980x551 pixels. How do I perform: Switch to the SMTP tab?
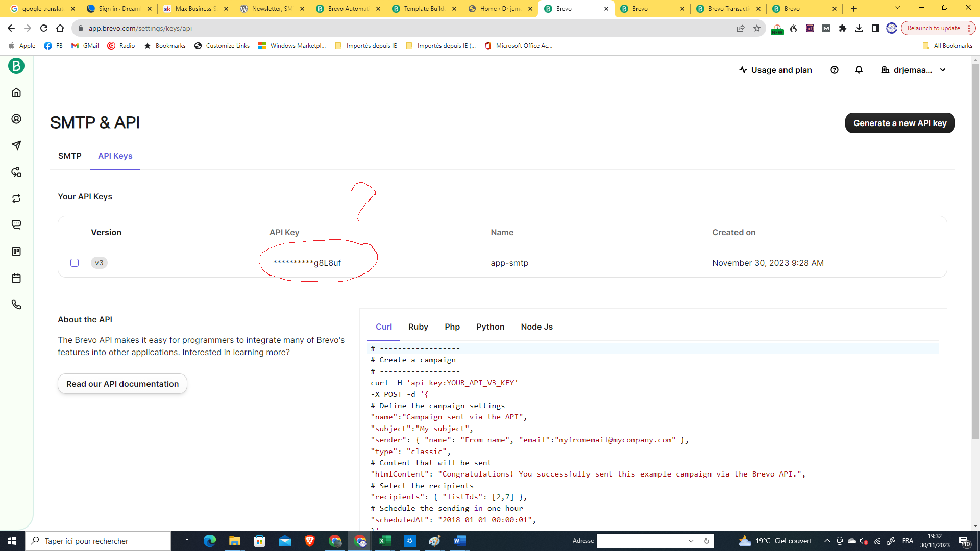coord(70,156)
